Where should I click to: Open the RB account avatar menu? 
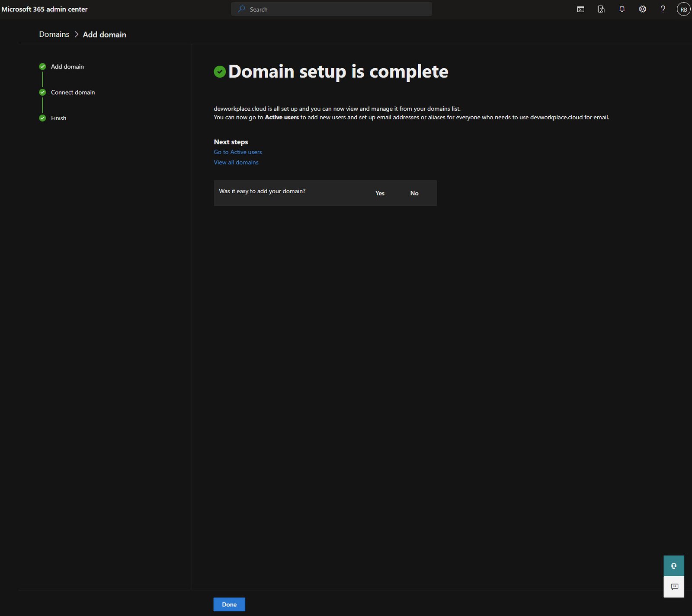tap(683, 9)
